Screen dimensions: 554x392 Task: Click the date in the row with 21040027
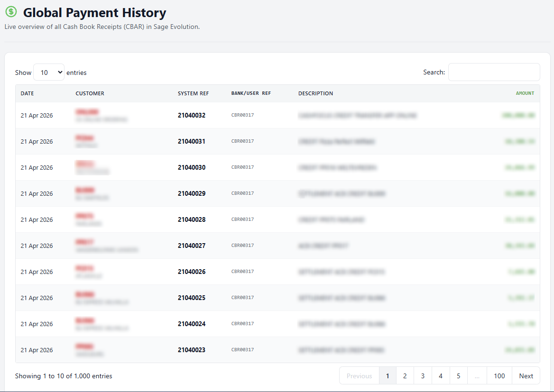coord(37,246)
